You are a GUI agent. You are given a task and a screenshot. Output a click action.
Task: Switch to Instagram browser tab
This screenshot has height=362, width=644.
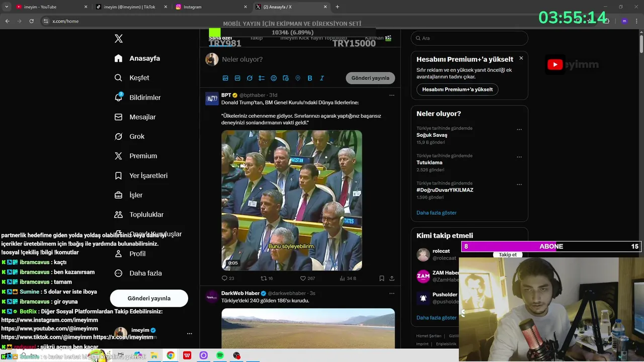(211, 7)
